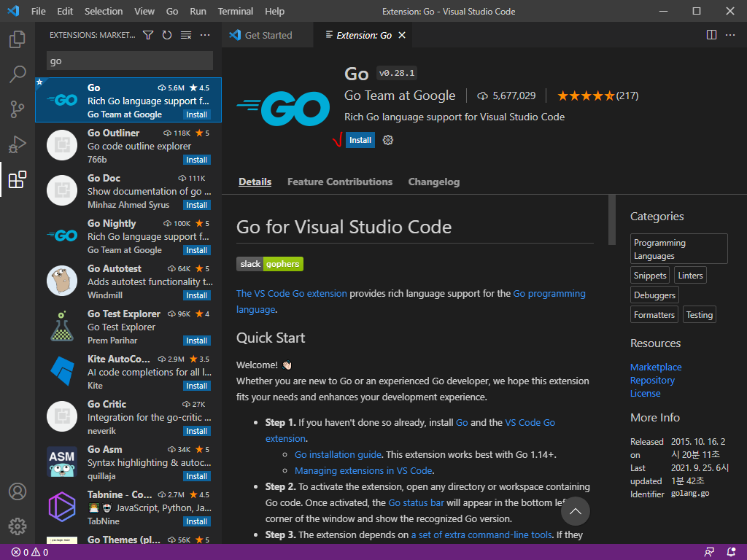
Task: Click the Go Team at Google publisher
Action: [x=400, y=96]
